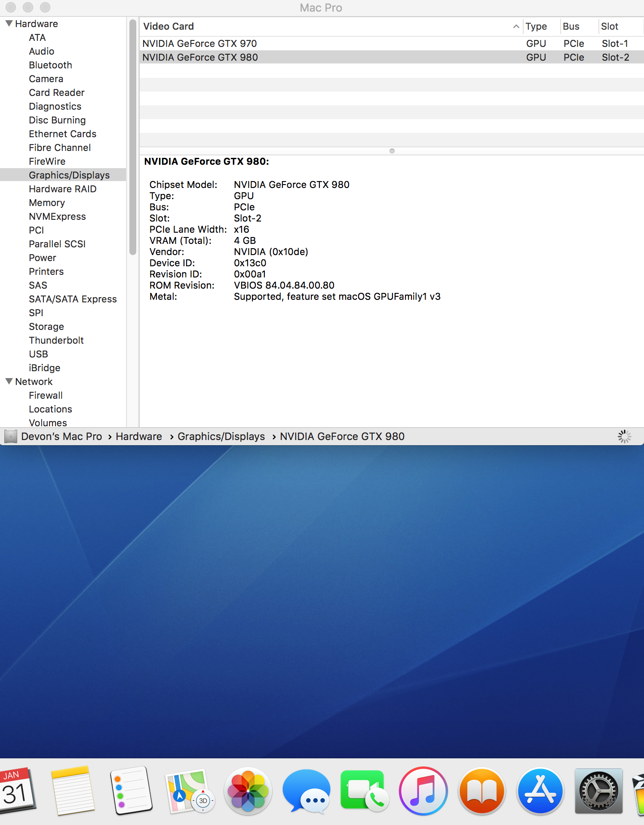
Task: Click the Mac Pro computer icon in path bar
Action: 11,437
